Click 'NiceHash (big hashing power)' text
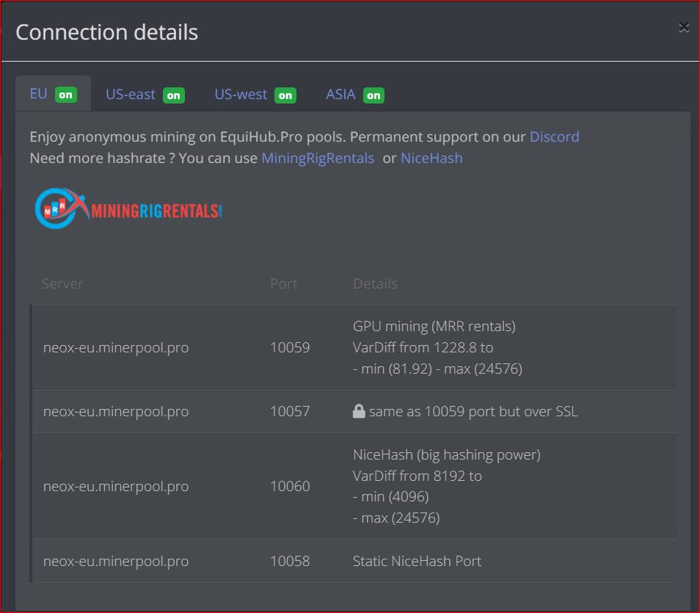This screenshot has width=700, height=613. tap(446, 455)
